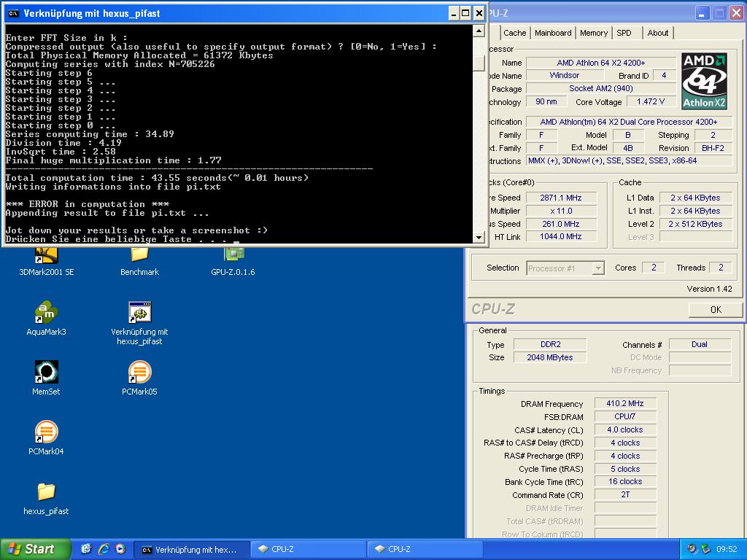Click the 4.0 clocks CAS latency value
The image size is (747, 560).
pos(625,429)
